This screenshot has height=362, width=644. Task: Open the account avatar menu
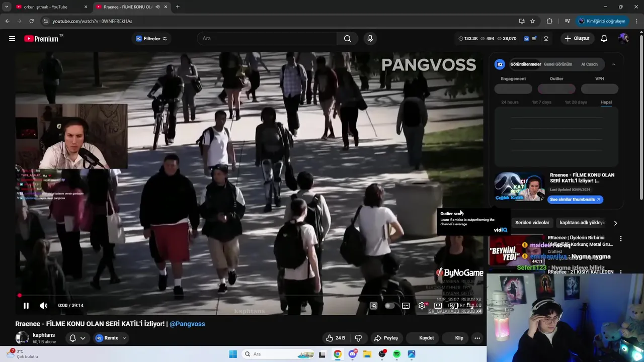click(623, 39)
